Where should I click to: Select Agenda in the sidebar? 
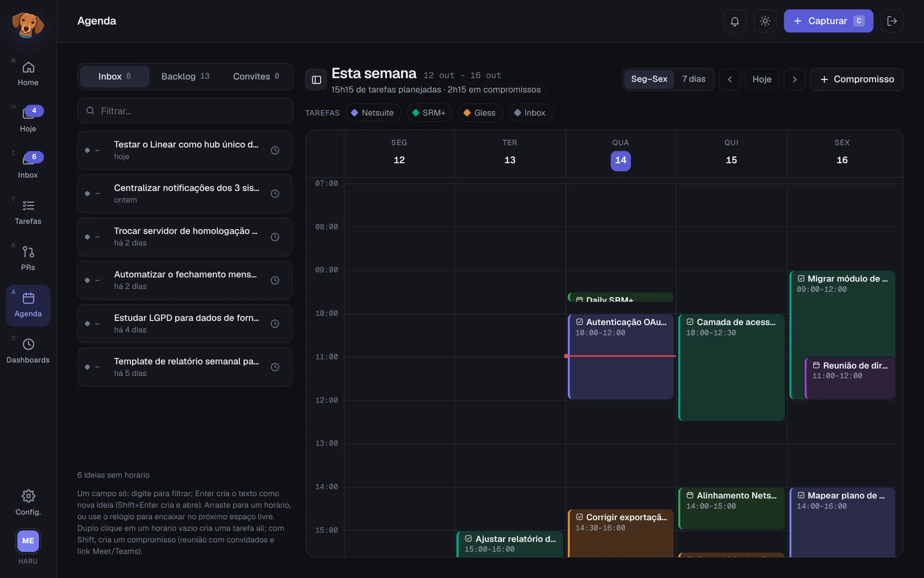coord(28,305)
